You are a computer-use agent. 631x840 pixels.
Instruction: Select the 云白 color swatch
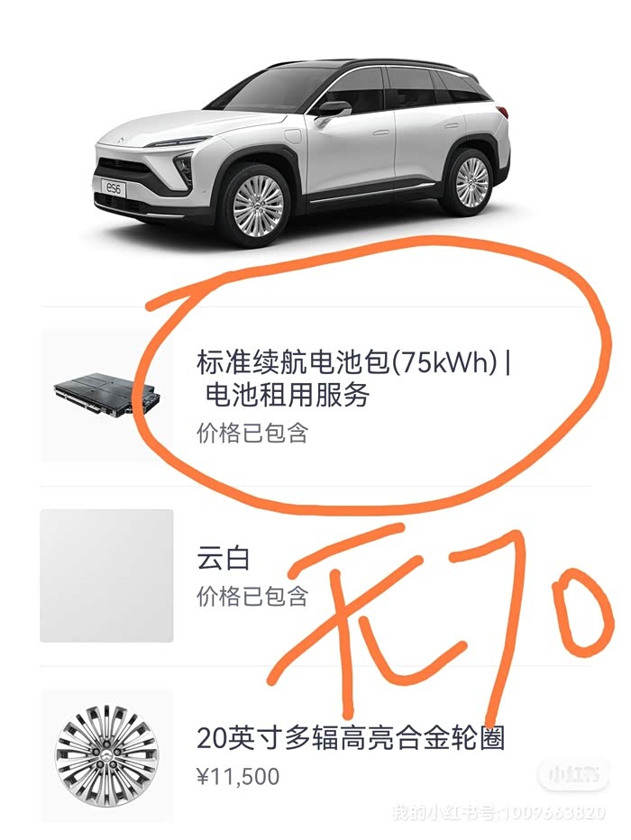106,575
